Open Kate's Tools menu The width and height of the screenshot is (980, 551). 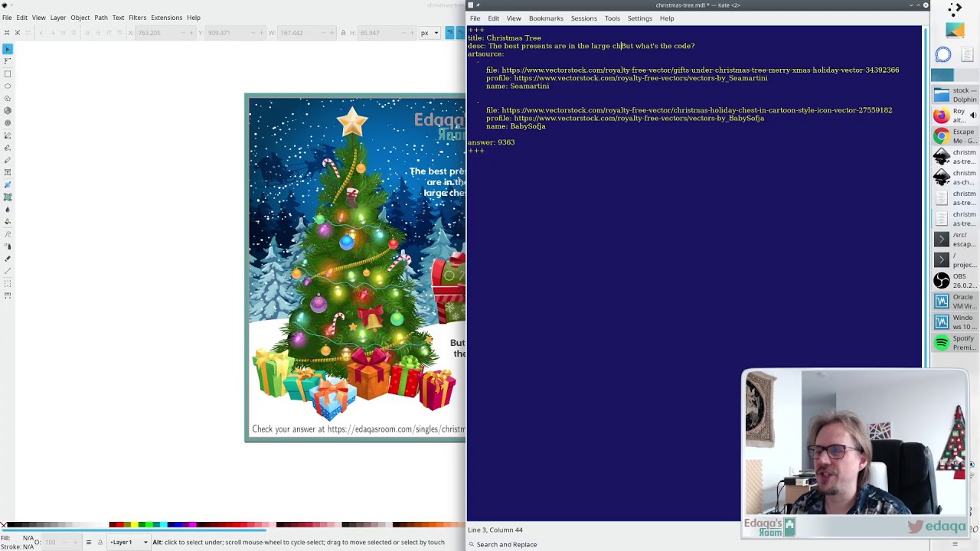tap(612, 18)
